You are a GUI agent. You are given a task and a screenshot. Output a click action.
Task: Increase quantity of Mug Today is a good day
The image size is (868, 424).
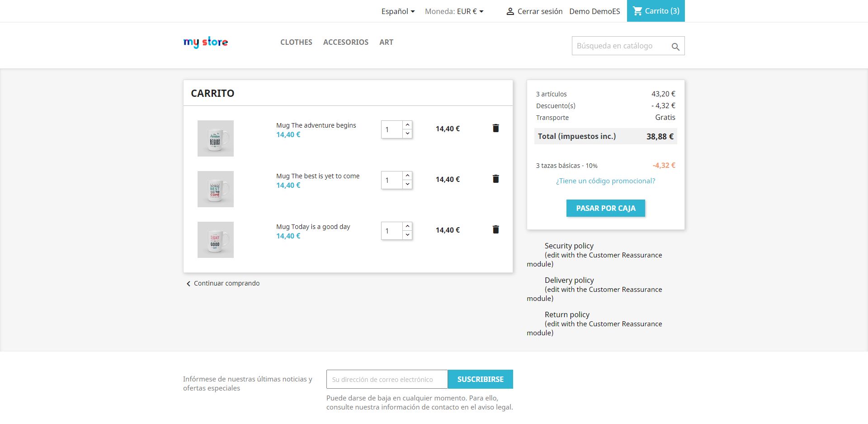(x=407, y=226)
